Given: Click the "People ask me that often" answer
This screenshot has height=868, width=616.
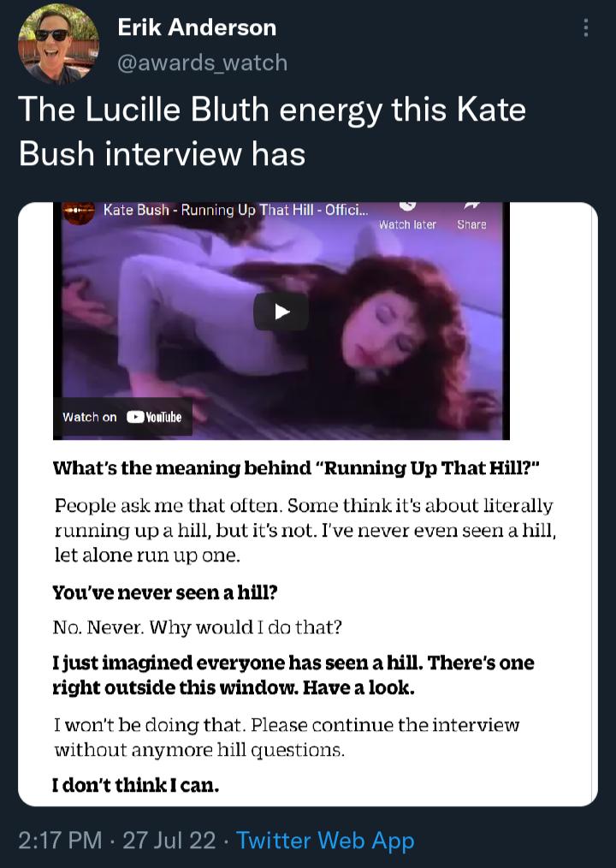Looking at the screenshot, I should click(304, 530).
